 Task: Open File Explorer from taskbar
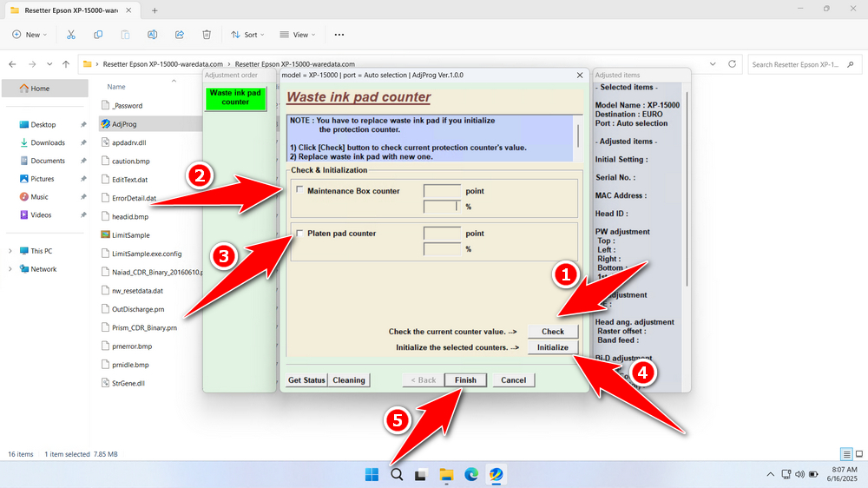[x=446, y=475]
